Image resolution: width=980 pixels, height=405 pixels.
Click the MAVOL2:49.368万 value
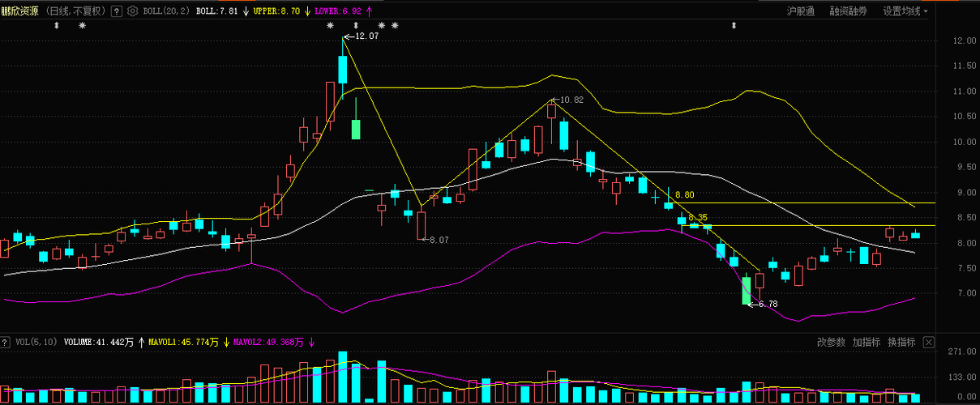pos(268,343)
